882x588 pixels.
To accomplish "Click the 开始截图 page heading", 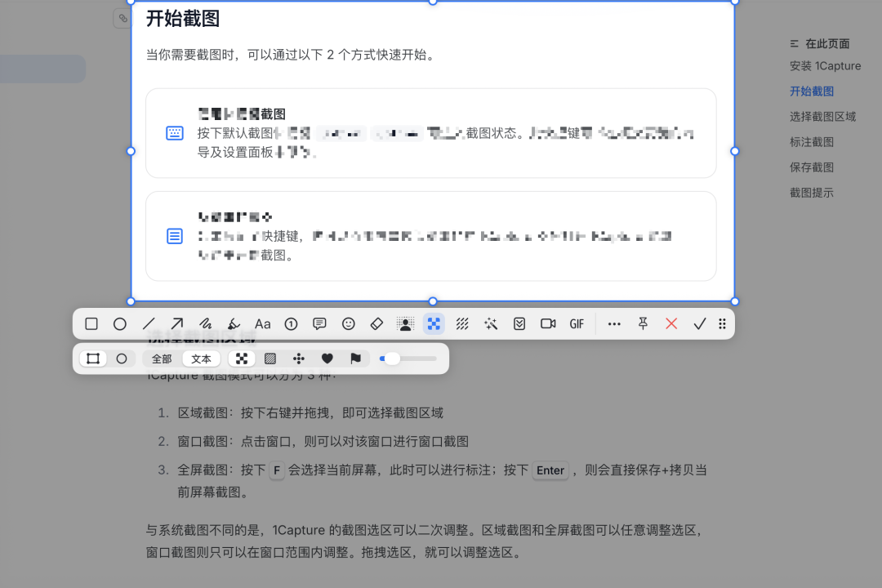I will 183,19.
